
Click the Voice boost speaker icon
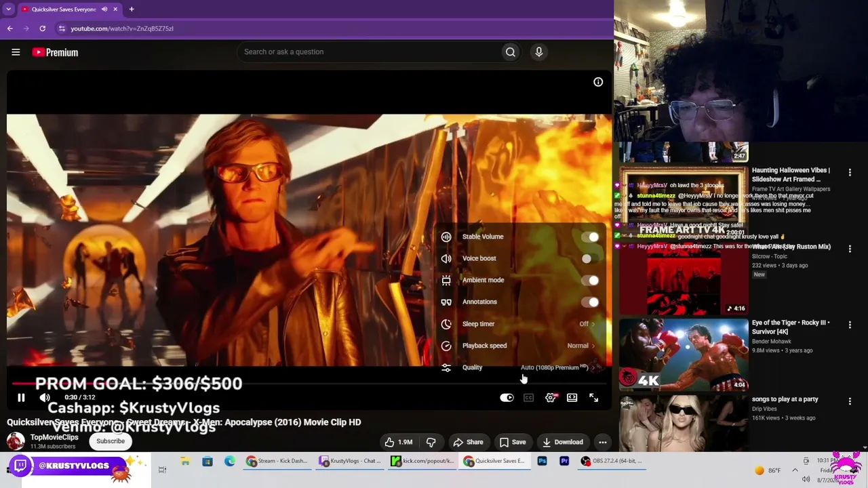tap(446, 258)
